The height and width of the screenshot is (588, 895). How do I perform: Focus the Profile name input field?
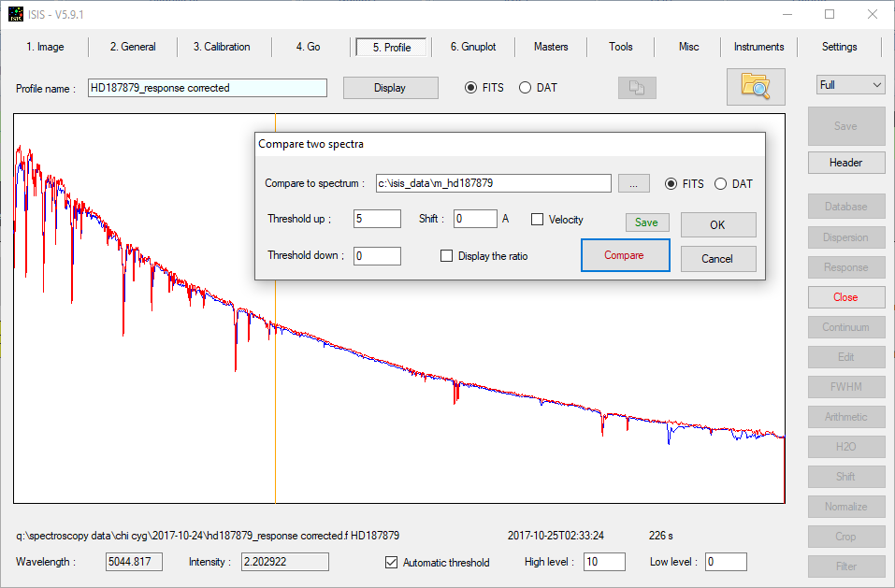(x=208, y=88)
